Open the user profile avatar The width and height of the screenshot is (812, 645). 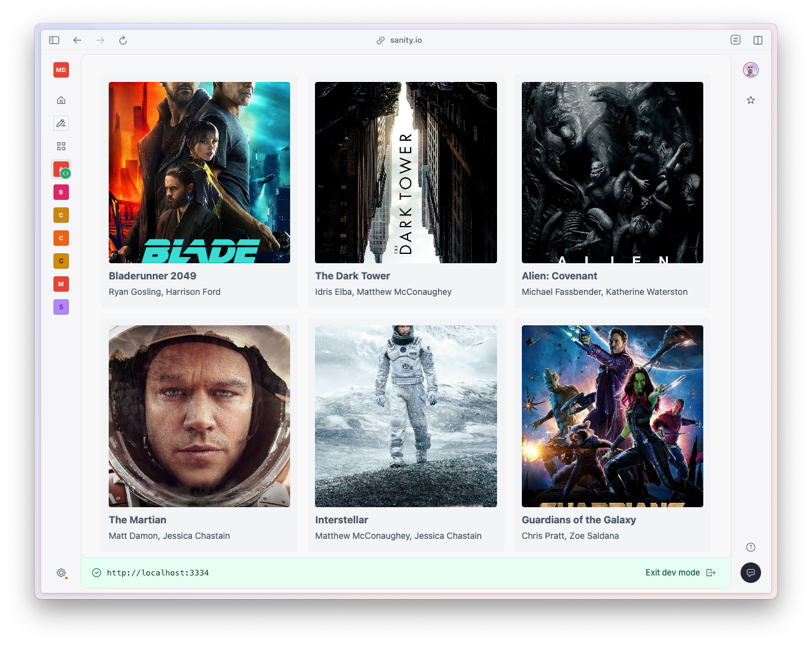pos(750,70)
